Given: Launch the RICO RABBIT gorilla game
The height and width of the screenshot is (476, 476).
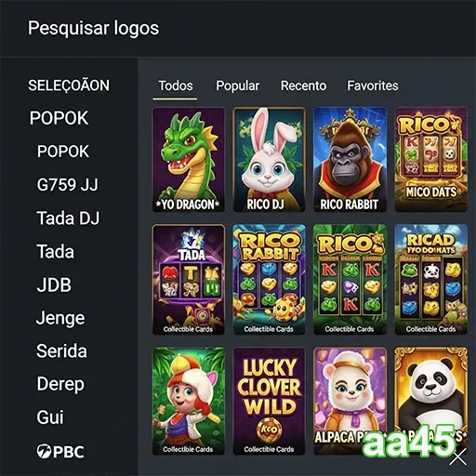Looking at the screenshot, I should (350, 160).
